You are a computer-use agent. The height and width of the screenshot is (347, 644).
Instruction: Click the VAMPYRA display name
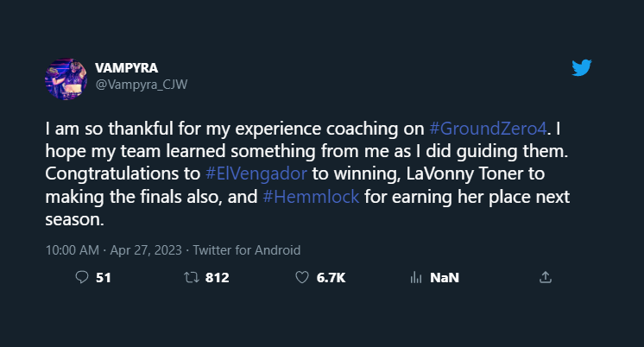(128, 69)
